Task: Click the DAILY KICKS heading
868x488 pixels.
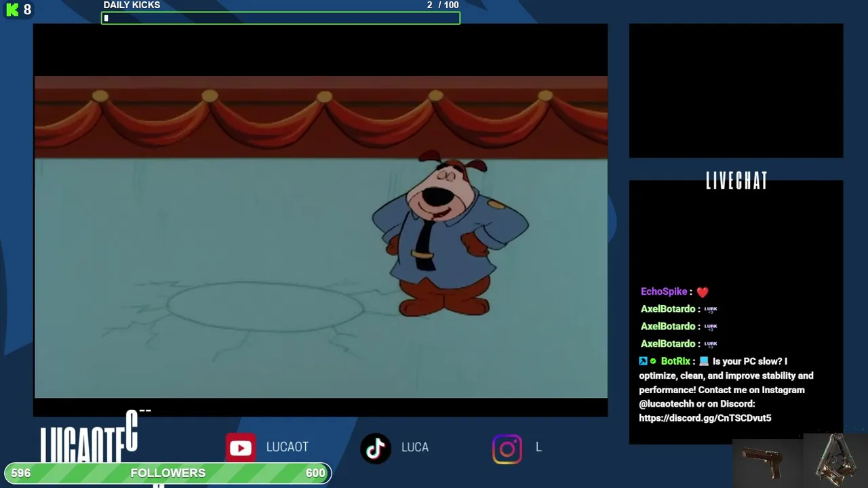Action: coord(132,5)
